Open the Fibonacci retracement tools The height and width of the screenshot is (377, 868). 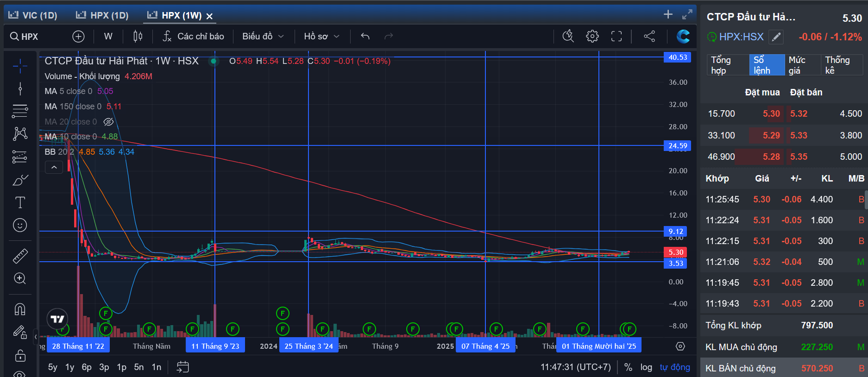[x=20, y=111]
